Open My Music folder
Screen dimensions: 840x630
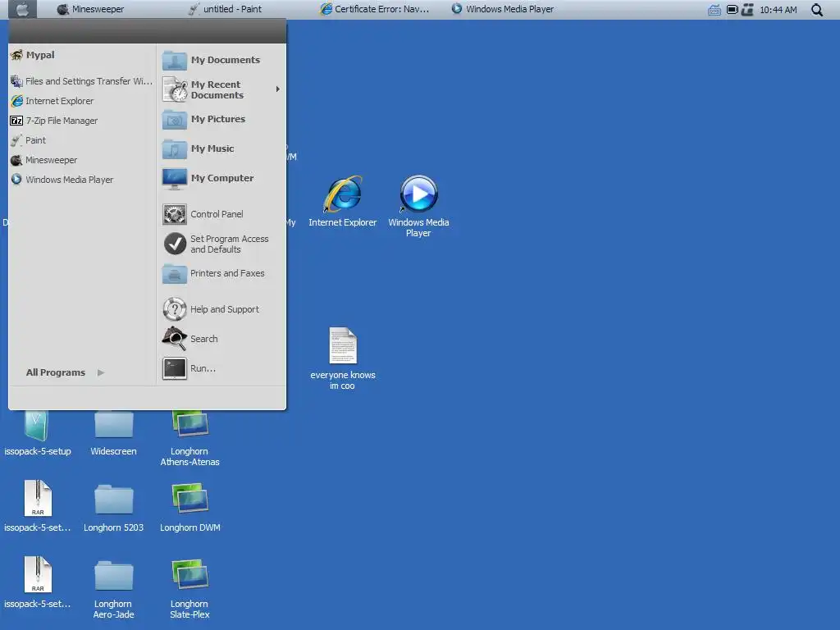point(221,149)
